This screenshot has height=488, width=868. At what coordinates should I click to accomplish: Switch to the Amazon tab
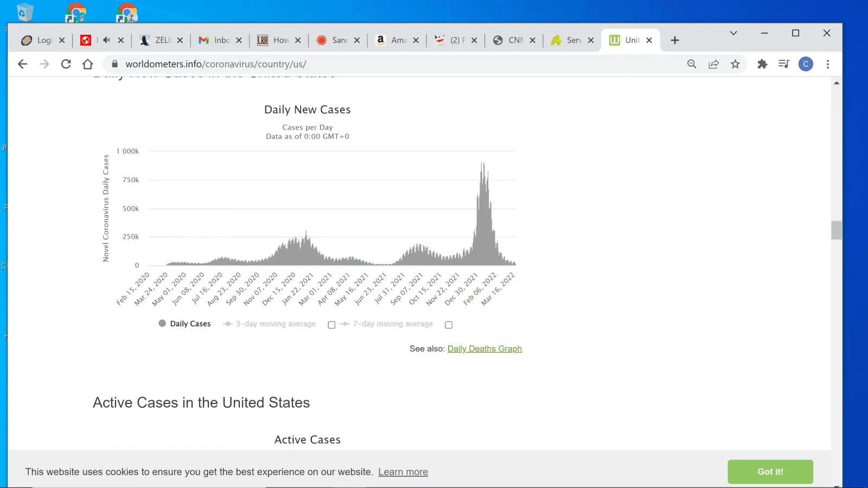point(393,40)
